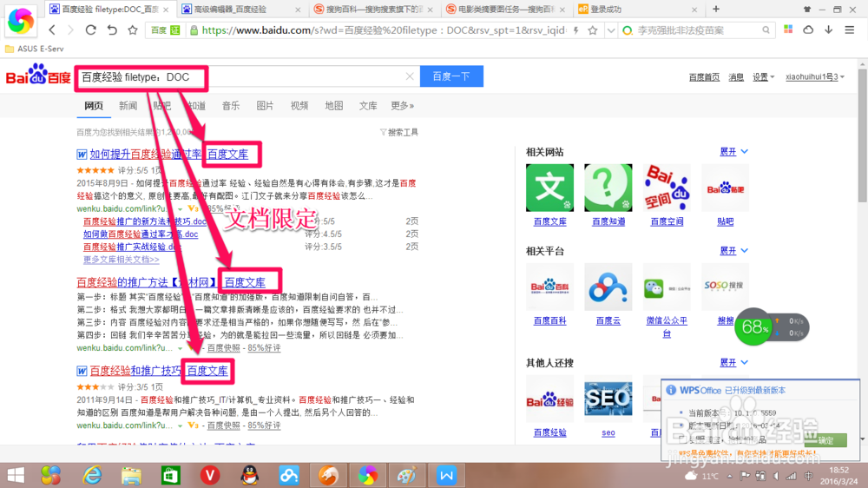Open 搜索工具 filter tools
Viewport: 868px width, 488px height.
(399, 132)
